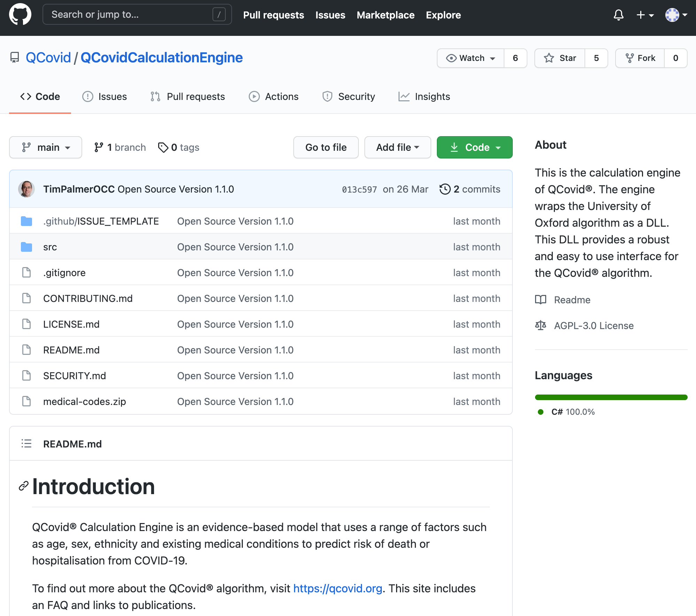Image resolution: width=696 pixels, height=616 pixels.
Task: Expand the green Code download dropdown
Action: tap(474, 147)
